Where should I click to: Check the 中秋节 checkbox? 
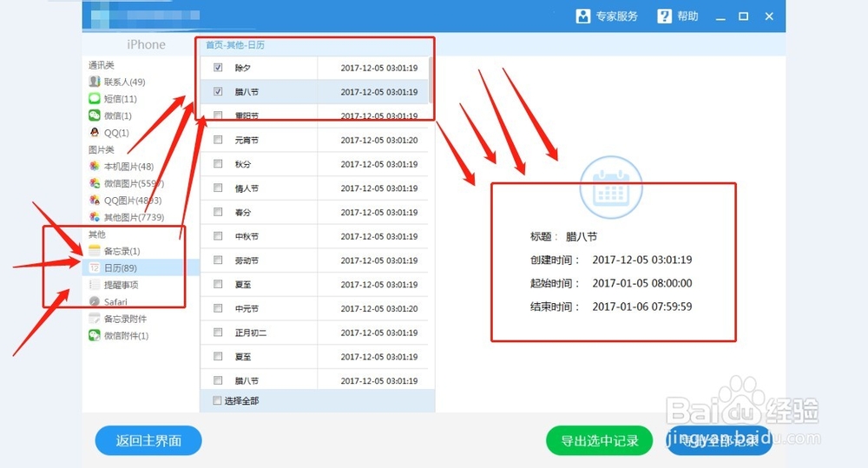[218, 236]
